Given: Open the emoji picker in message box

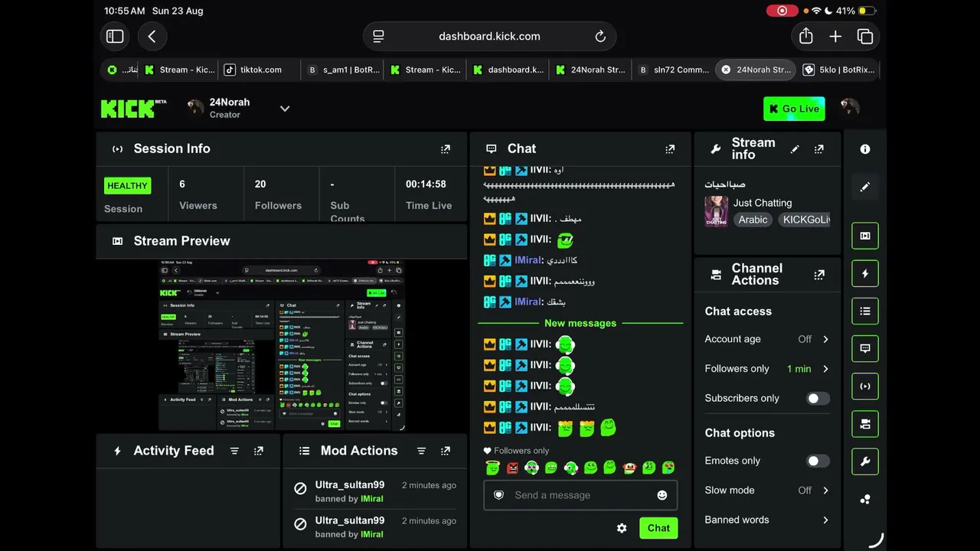Looking at the screenshot, I should coord(662,495).
